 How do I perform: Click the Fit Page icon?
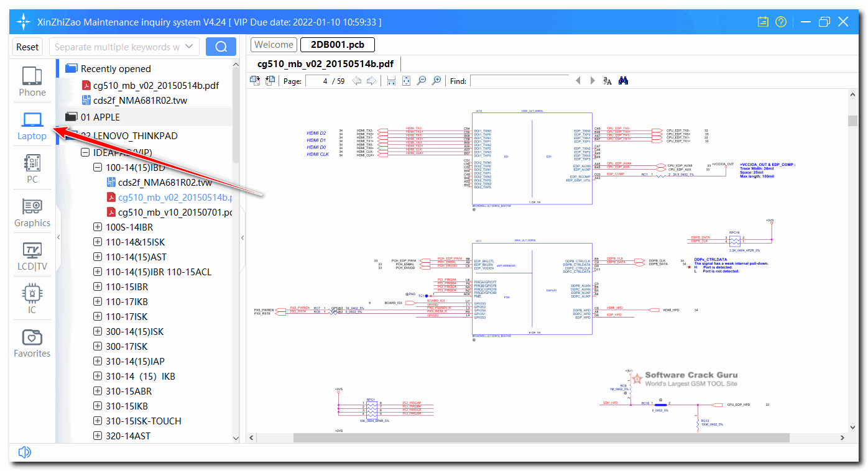(x=406, y=80)
